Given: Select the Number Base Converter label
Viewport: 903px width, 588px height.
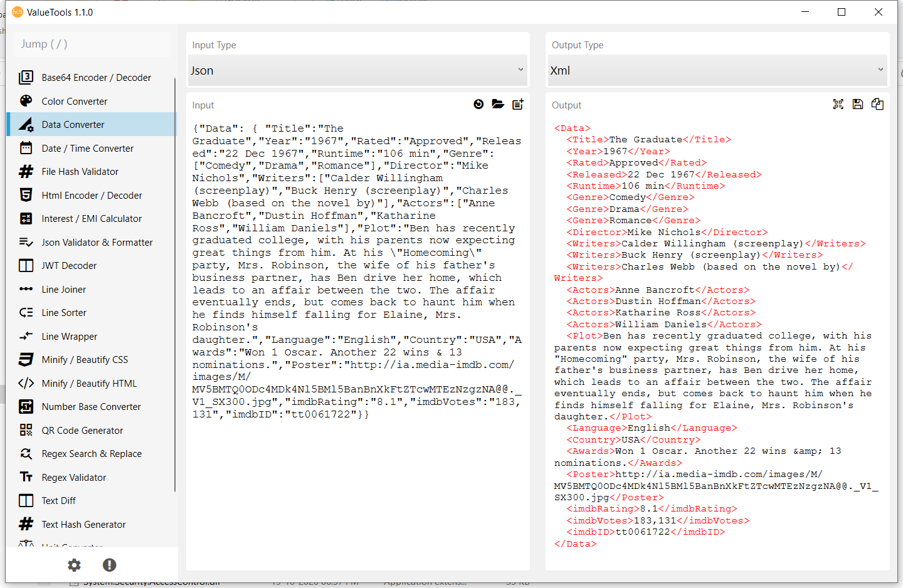Looking at the screenshot, I should tap(91, 407).
